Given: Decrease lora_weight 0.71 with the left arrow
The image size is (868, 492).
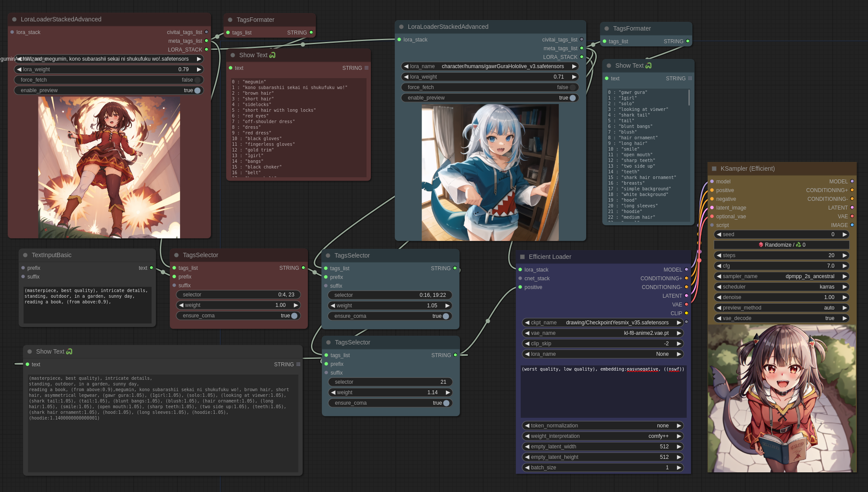Looking at the screenshot, I should [406, 77].
